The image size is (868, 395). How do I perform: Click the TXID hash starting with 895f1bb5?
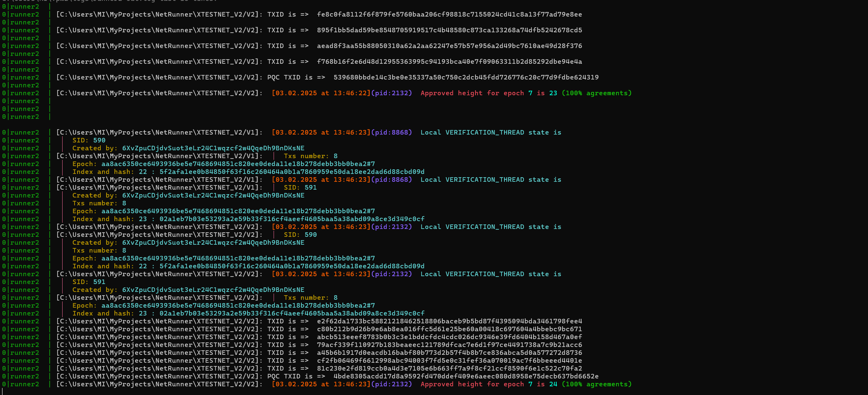pos(449,30)
